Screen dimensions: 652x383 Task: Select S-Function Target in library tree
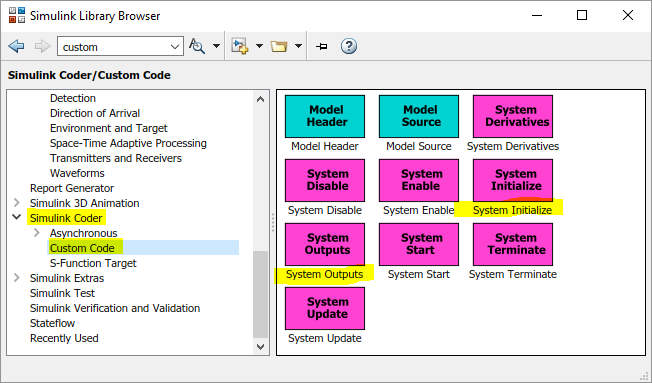[x=93, y=263]
